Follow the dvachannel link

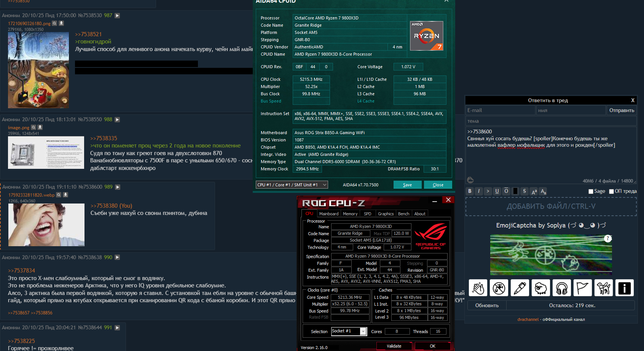coord(528,319)
